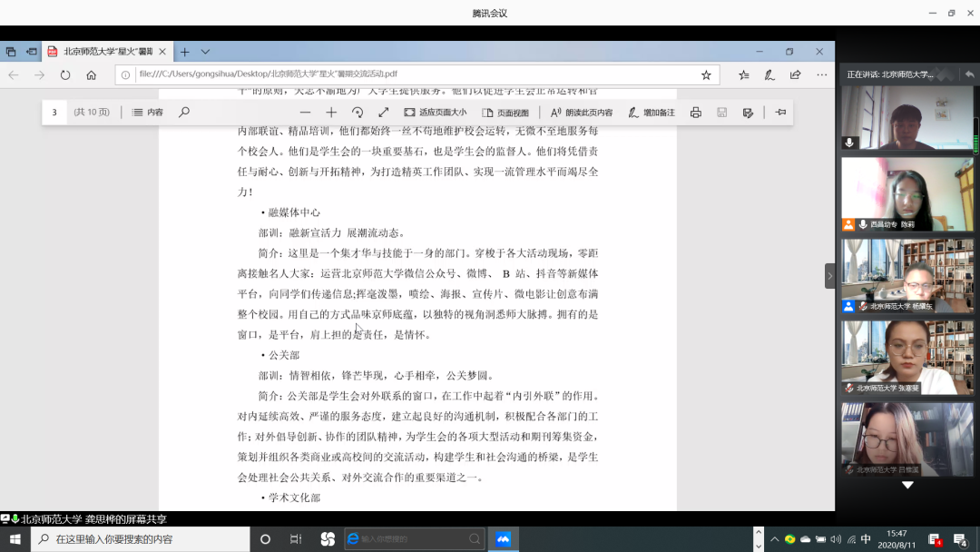Click the Share icon in Edge toolbar
The image size is (980, 552).
coord(796,75)
